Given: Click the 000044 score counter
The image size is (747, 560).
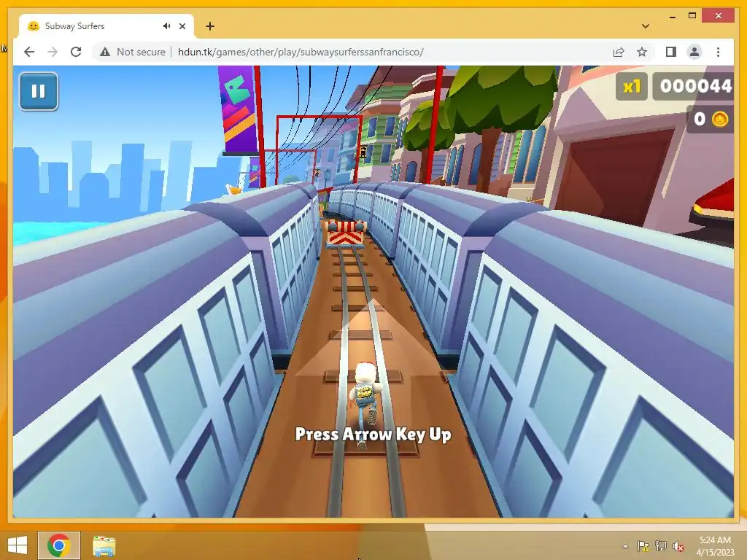Looking at the screenshot, I should (x=694, y=86).
